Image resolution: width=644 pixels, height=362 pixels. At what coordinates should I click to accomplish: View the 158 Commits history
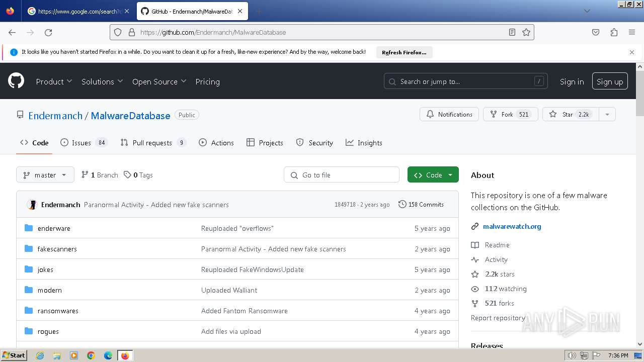click(421, 205)
